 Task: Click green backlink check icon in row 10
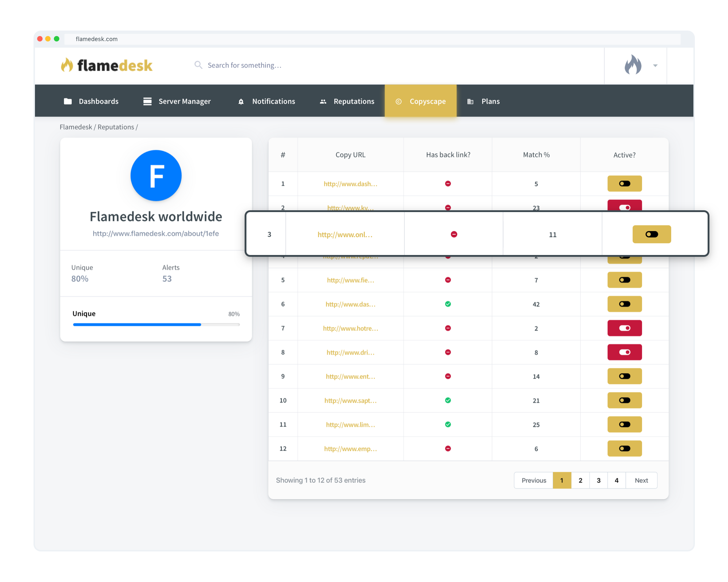tap(448, 400)
